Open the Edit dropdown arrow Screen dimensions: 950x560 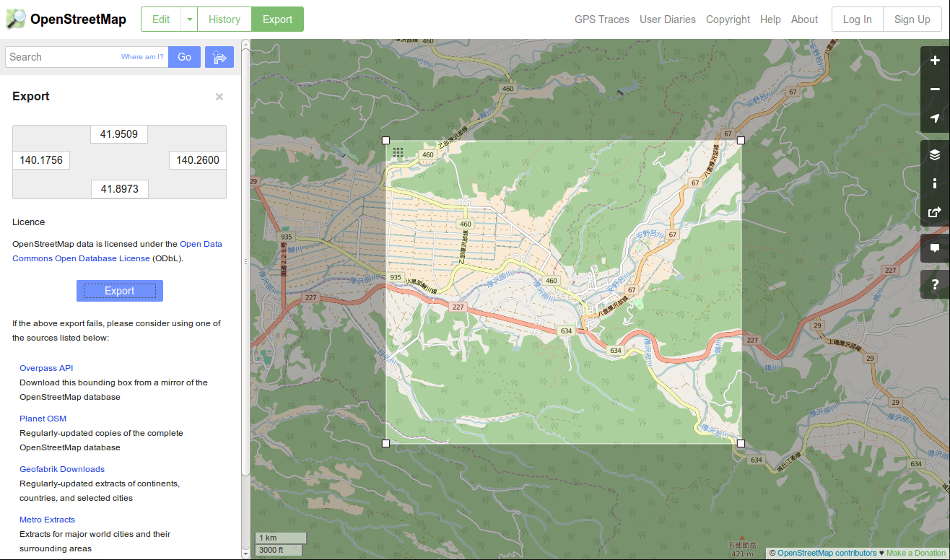[x=189, y=19]
